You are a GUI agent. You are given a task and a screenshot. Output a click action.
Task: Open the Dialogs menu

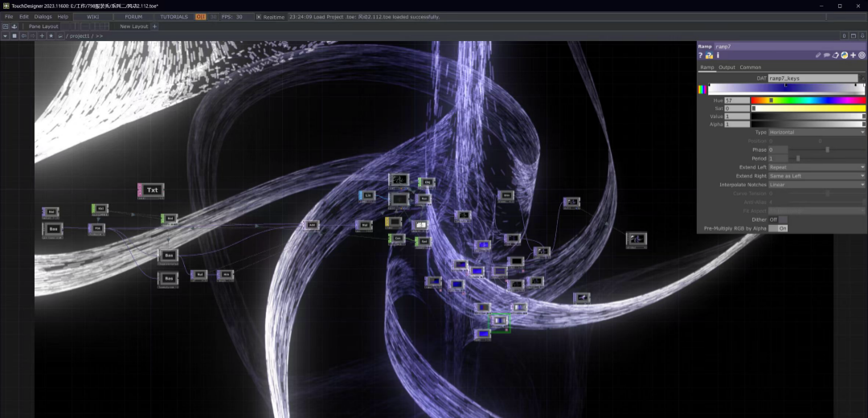(x=43, y=17)
